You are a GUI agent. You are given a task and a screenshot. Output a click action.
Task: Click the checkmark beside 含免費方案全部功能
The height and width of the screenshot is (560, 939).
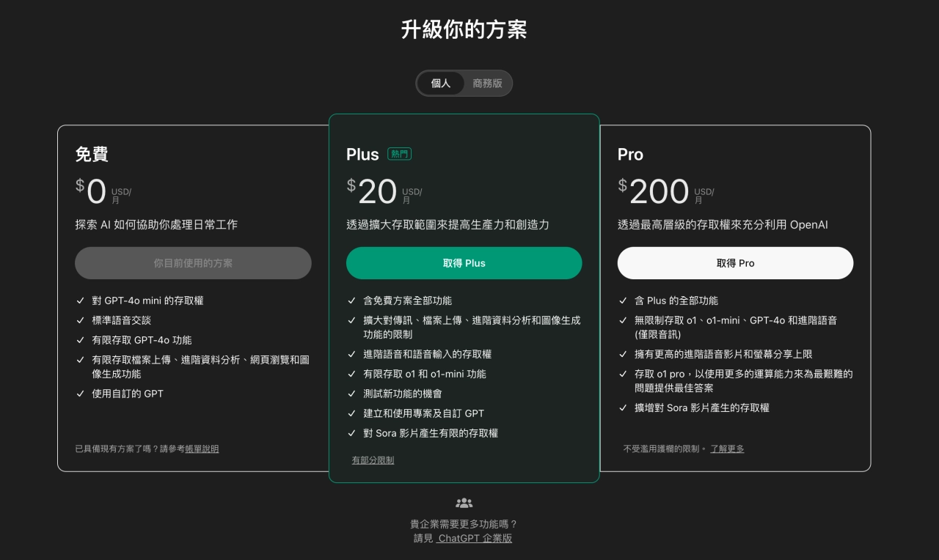click(351, 301)
